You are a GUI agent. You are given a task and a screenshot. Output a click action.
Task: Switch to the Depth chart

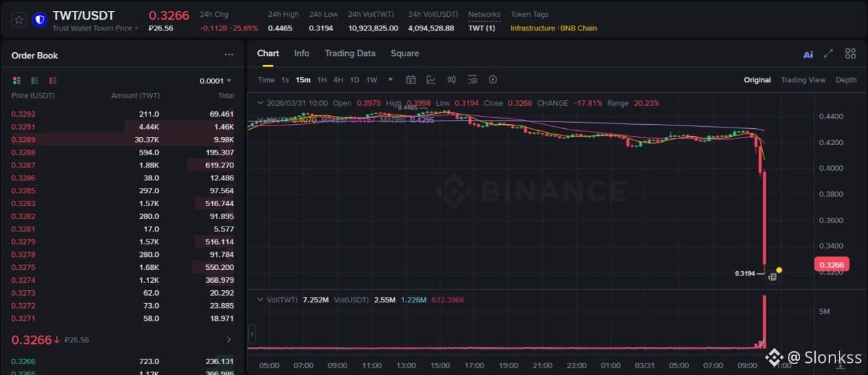[x=846, y=80]
